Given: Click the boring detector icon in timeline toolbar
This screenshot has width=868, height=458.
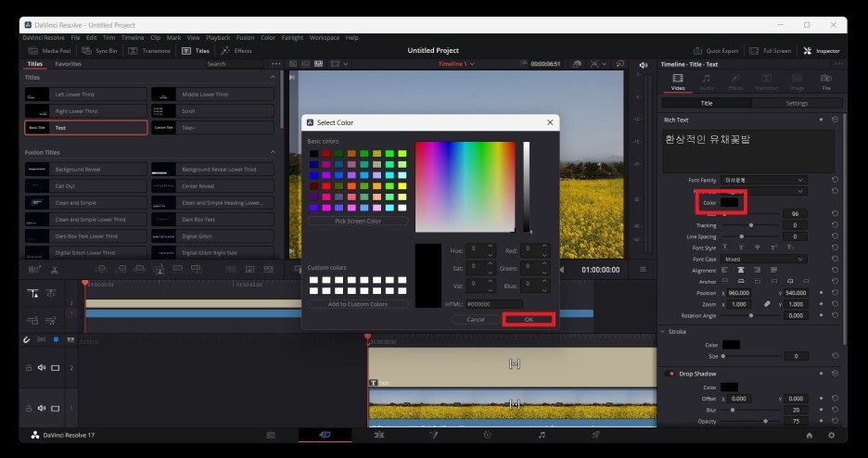Looking at the screenshot, I should coord(34,270).
